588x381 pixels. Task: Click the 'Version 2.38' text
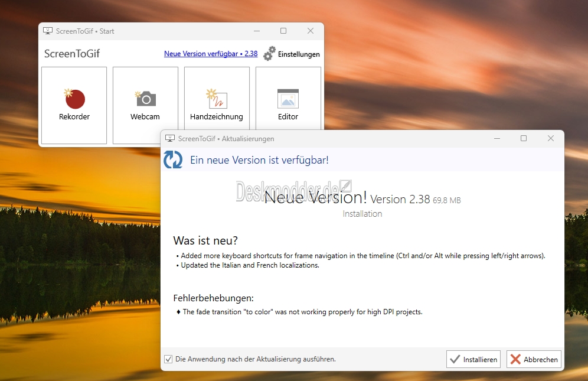tap(400, 199)
